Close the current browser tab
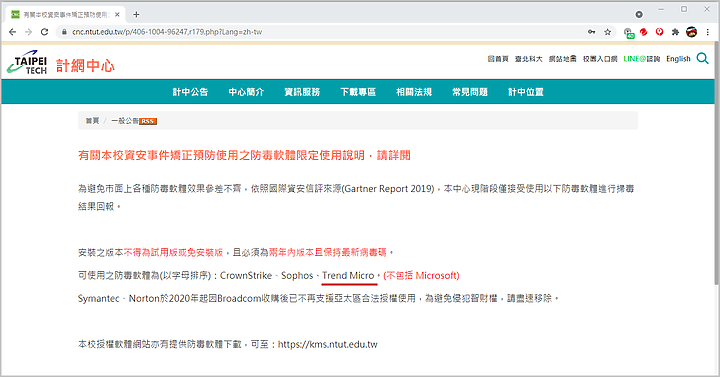The image size is (720, 377). [x=117, y=15]
